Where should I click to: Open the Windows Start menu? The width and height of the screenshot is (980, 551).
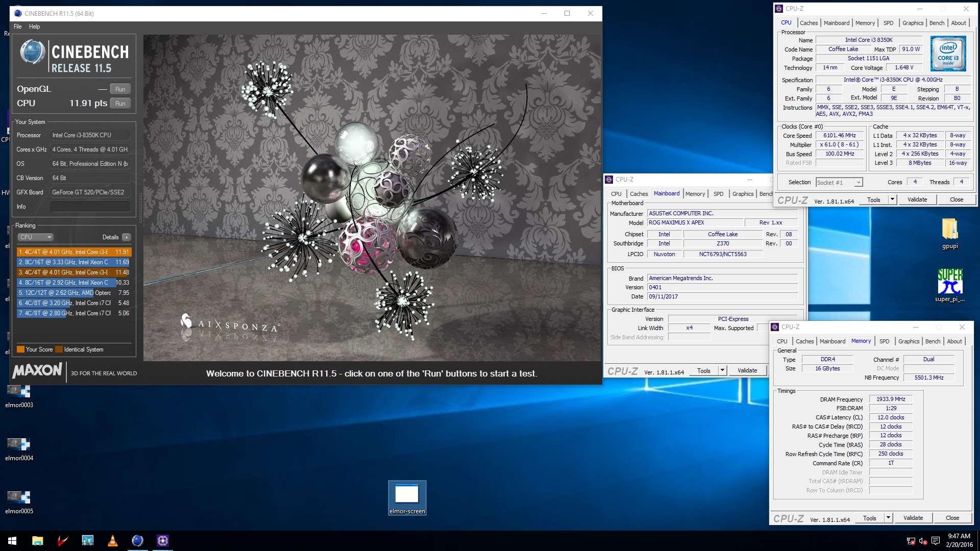[x=12, y=541]
